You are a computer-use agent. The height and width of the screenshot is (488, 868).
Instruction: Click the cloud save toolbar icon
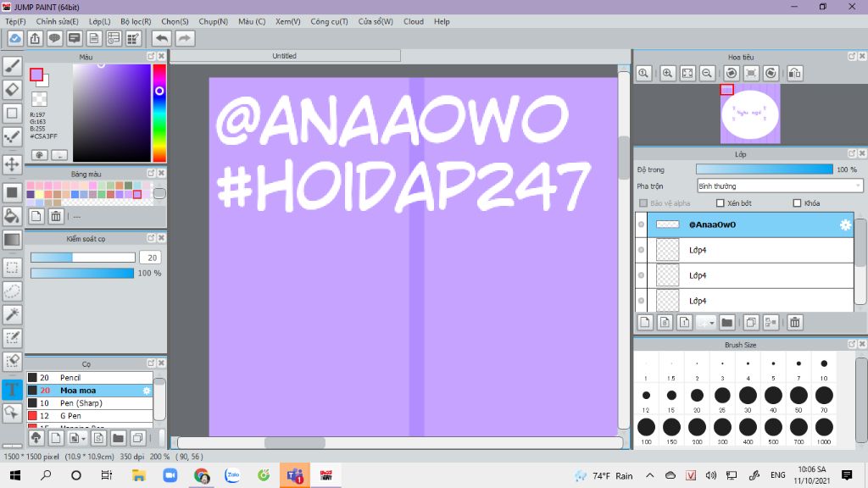coord(15,38)
